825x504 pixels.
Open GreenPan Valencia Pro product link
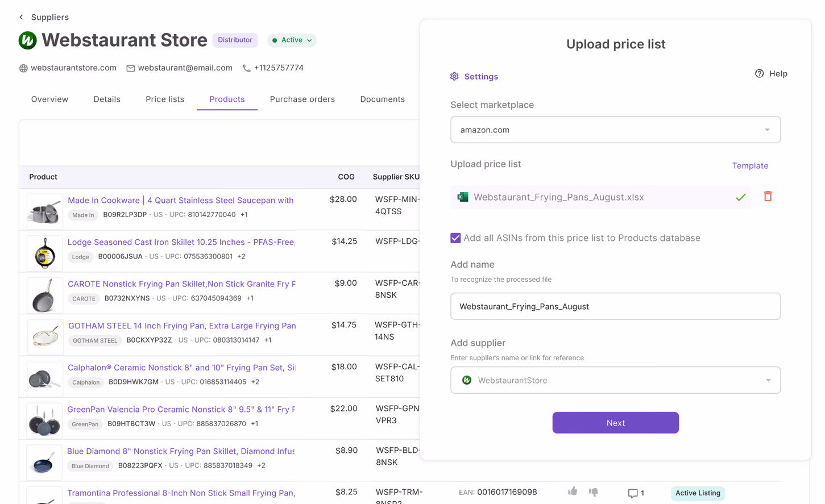pyautogui.click(x=181, y=409)
